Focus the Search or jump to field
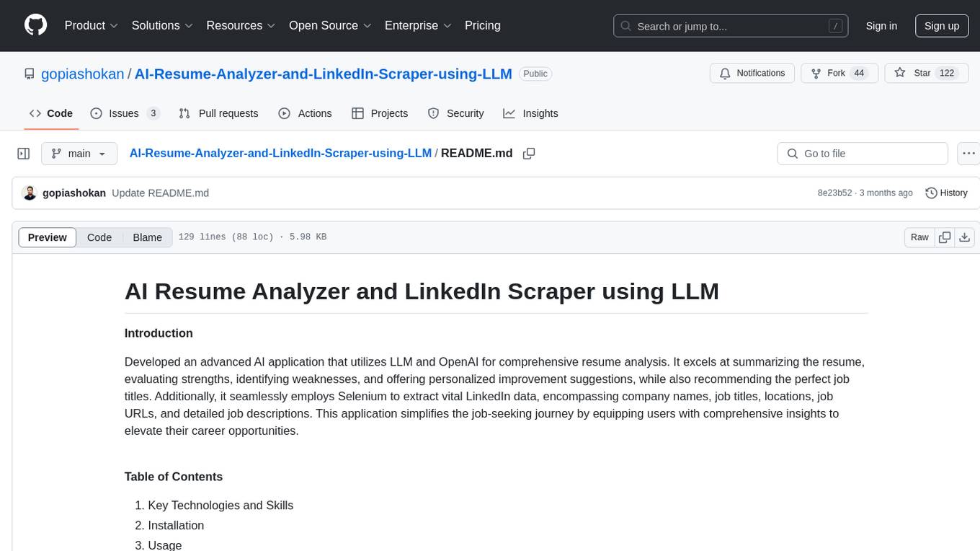The image size is (980, 551). pos(732,26)
